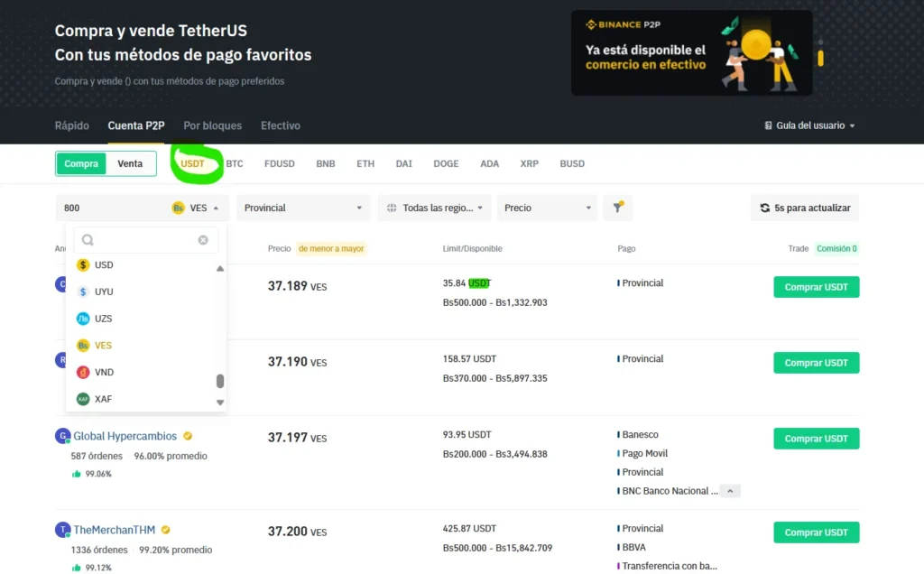924x574 pixels.
Task: Select the USDT crypto tab
Action: tap(193, 164)
